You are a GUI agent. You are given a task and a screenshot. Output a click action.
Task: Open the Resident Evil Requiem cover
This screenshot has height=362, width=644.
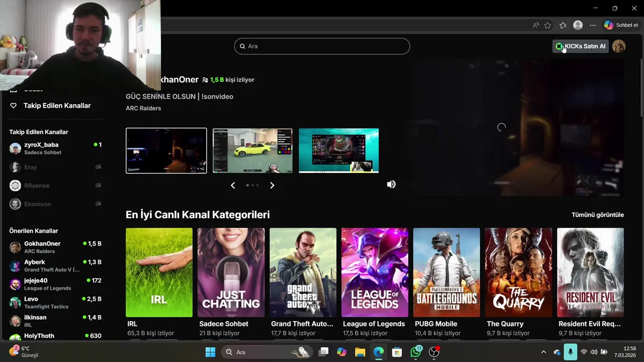[x=590, y=273]
